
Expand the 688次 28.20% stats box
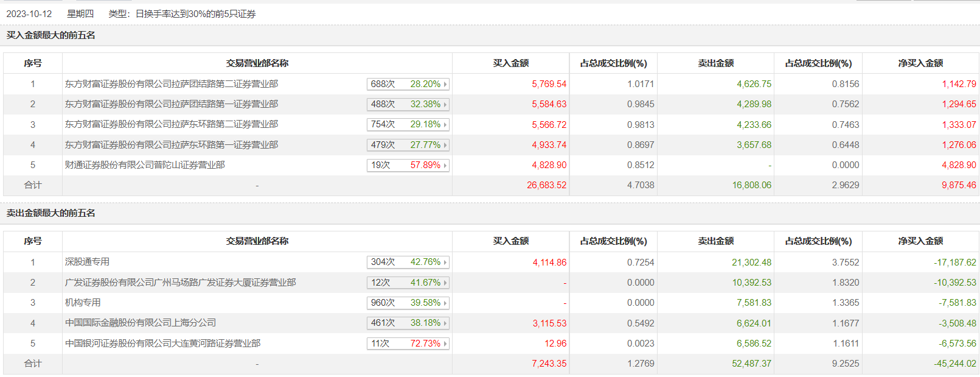408,84
